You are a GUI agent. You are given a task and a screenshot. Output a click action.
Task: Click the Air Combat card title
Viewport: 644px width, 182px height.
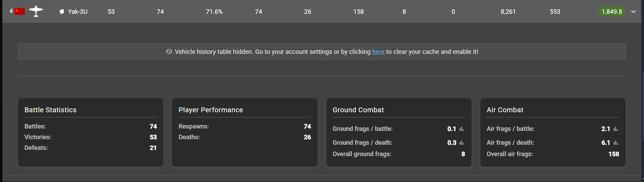click(x=505, y=110)
